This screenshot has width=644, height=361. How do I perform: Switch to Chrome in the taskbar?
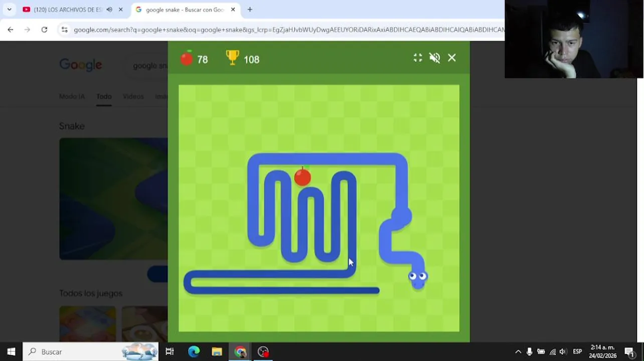pos(240,351)
